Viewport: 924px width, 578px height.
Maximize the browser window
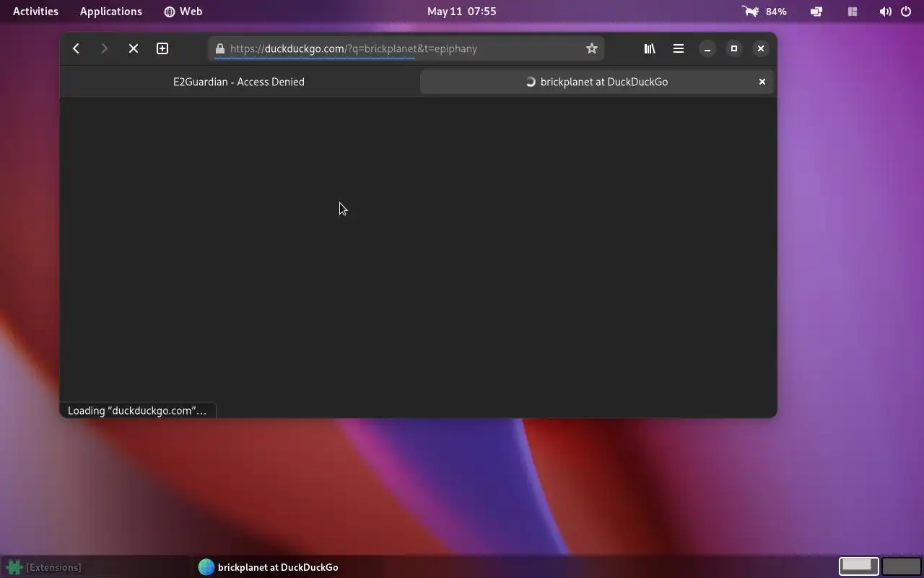click(734, 48)
